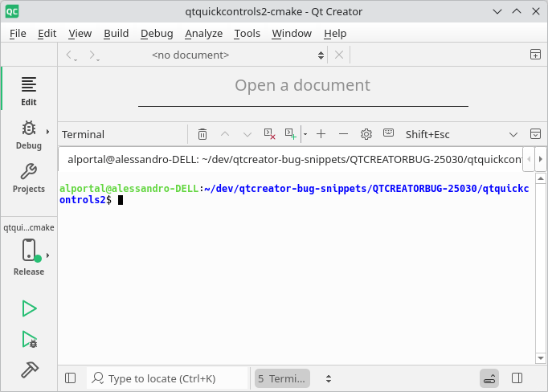Viewport: 548px width, 392px height.
Task: Clear the terminal with the trash icon
Action: (202, 134)
